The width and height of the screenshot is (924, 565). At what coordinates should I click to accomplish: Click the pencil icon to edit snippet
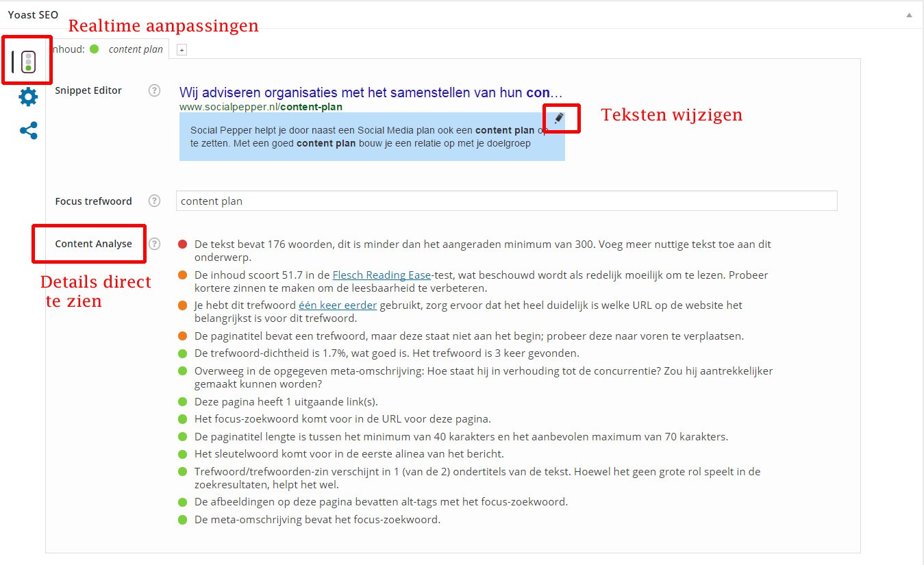click(559, 118)
